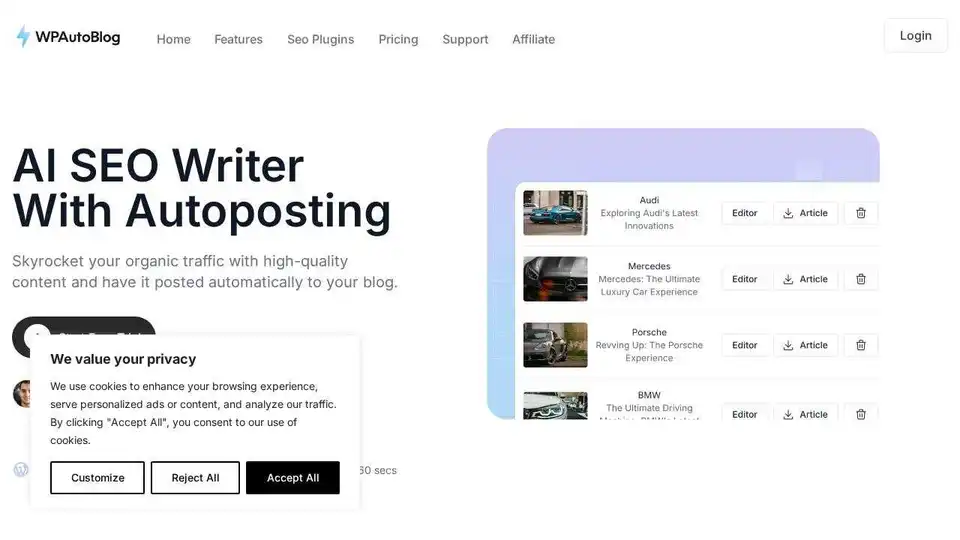This screenshot has height=540, width=960.
Task: Download the BMW article
Action: click(x=805, y=414)
